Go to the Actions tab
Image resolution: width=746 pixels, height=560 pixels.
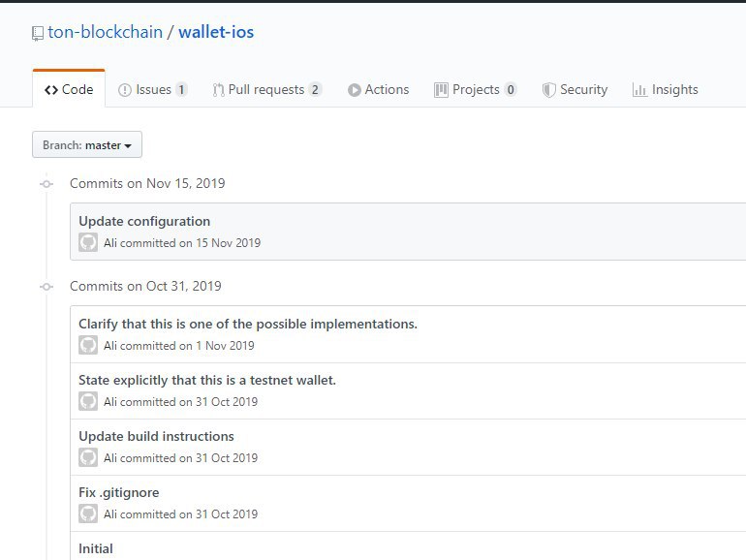[378, 89]
